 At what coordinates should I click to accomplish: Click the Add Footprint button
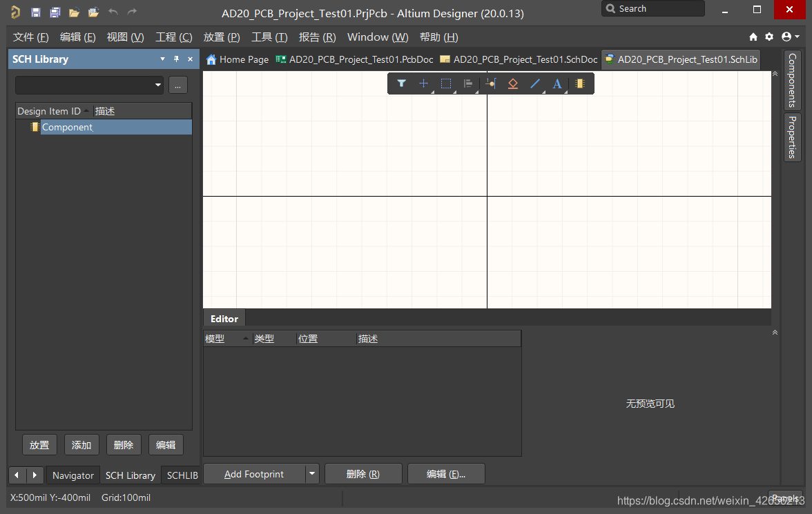point(254,473)
